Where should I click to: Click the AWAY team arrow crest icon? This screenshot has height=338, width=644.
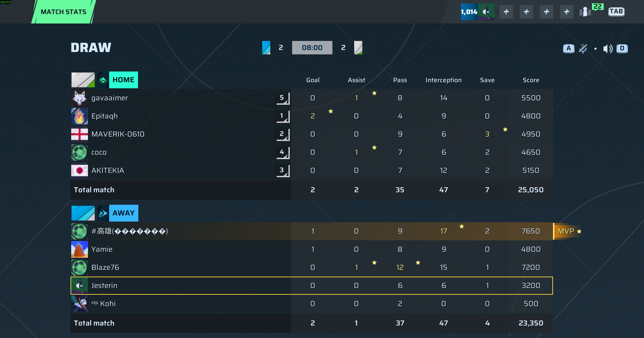(x=103, y=213)
